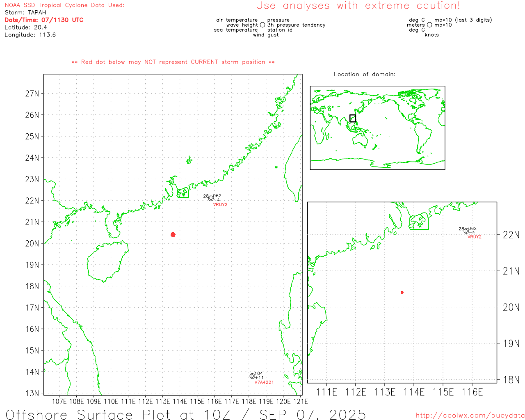Screen dimensions: 525x420
Task: Click the red storm dot on the main map
Action: (173, 235)
